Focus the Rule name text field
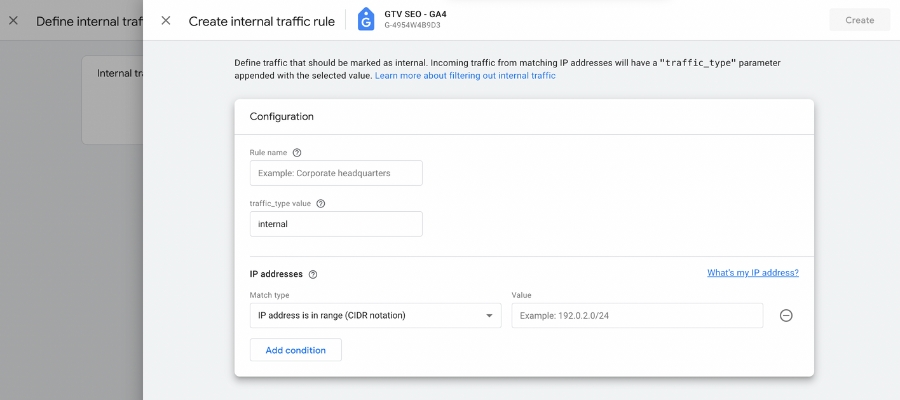Viewport: 900px width, 400px height. coord(336,173)
